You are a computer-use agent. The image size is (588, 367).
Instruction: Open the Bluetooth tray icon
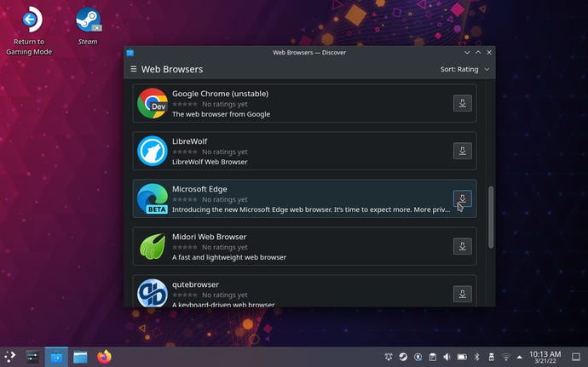click(477, 357)
